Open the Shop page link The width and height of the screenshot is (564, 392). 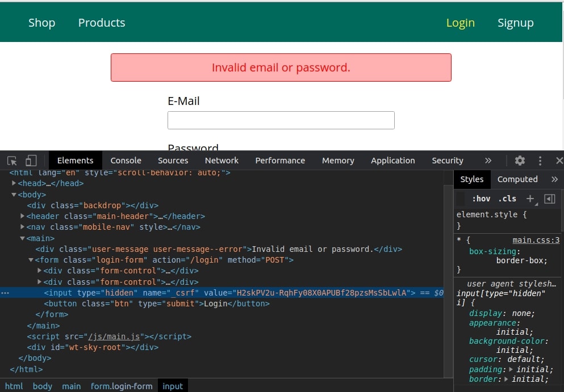coord(41,23)
